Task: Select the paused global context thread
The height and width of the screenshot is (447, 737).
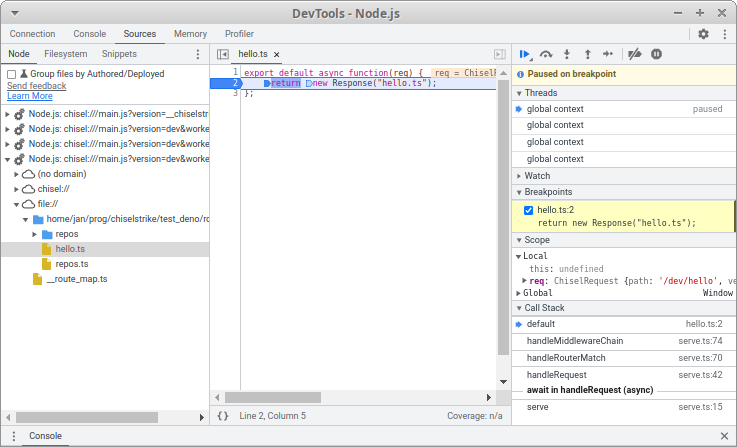Action: [x=623, y=109]
